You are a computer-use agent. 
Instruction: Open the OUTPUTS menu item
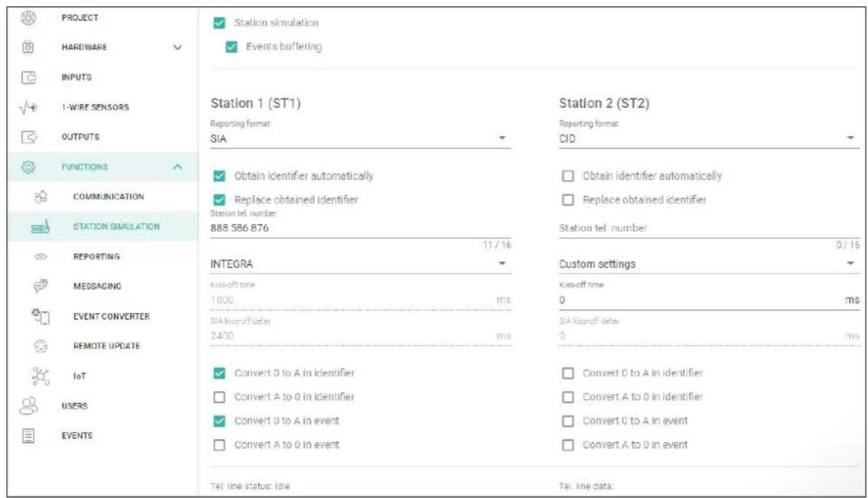click(80, 137)
